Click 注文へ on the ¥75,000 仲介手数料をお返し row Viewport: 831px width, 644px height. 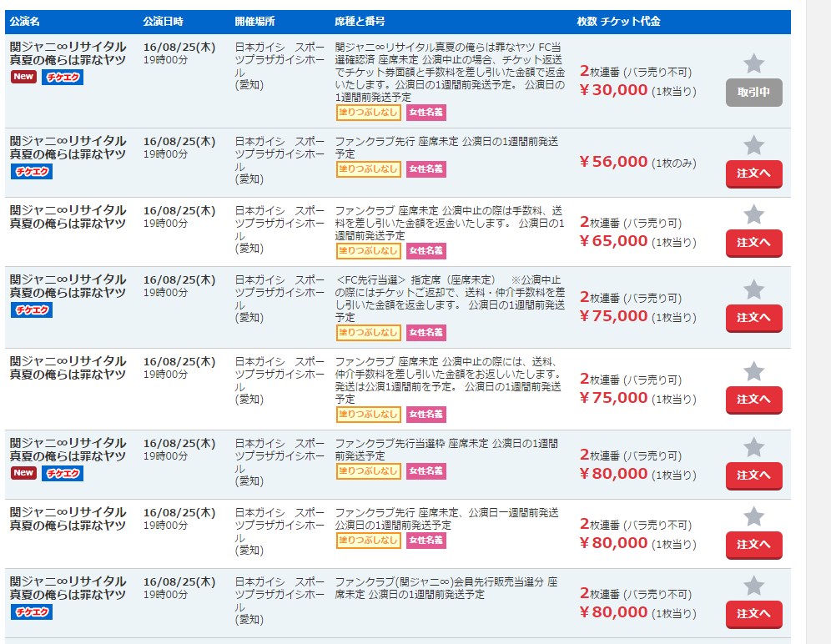753,400
